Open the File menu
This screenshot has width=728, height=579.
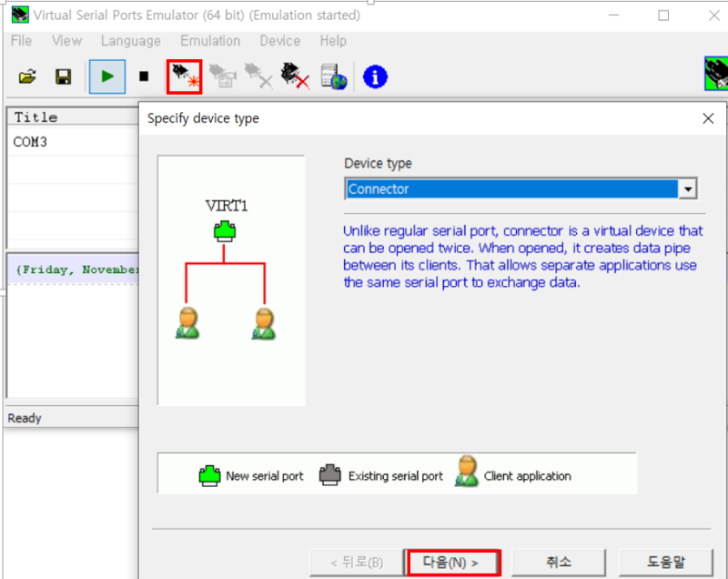[x=21, y=41]
